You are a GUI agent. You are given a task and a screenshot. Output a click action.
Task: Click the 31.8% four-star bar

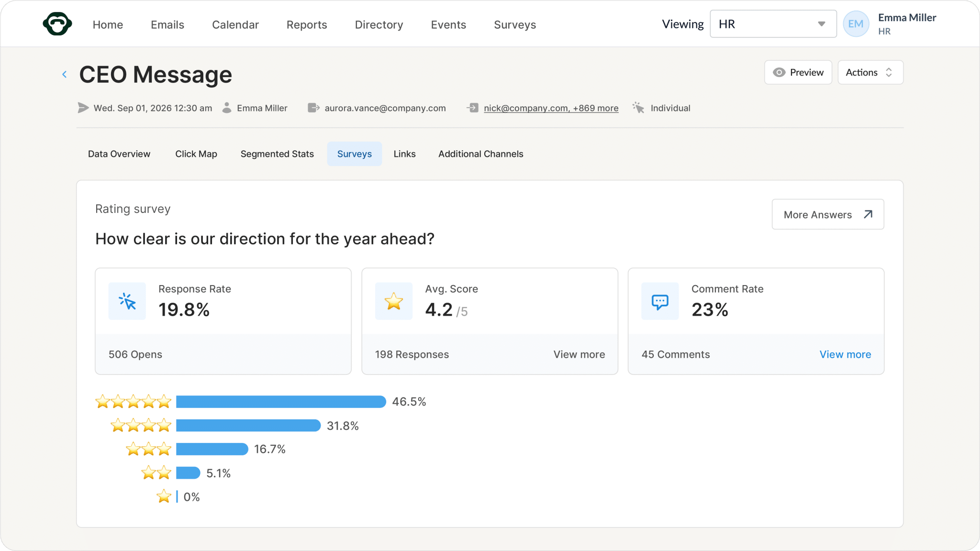coord(248,425)
